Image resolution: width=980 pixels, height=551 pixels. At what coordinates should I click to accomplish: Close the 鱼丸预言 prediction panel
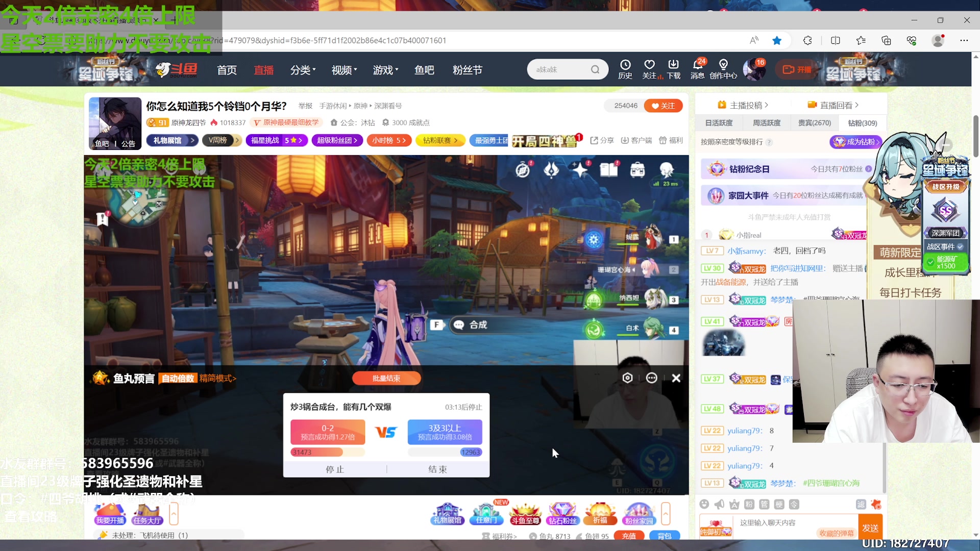(676, 378)
